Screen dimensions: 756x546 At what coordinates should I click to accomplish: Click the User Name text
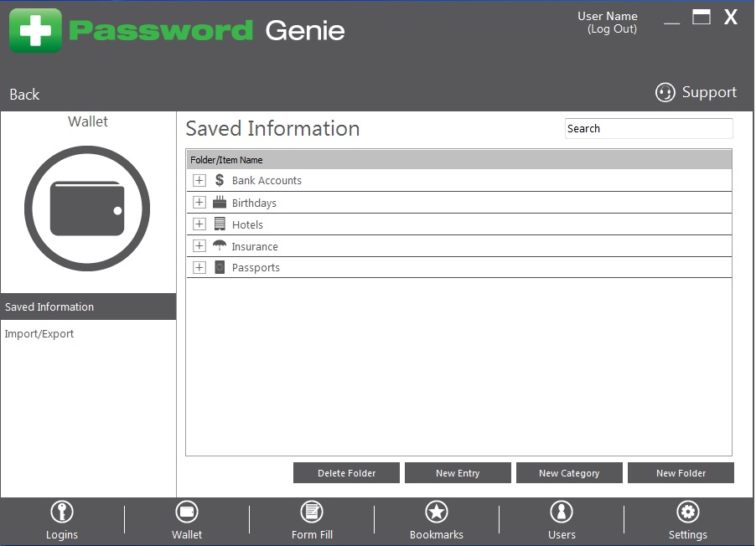coord(608,16)
